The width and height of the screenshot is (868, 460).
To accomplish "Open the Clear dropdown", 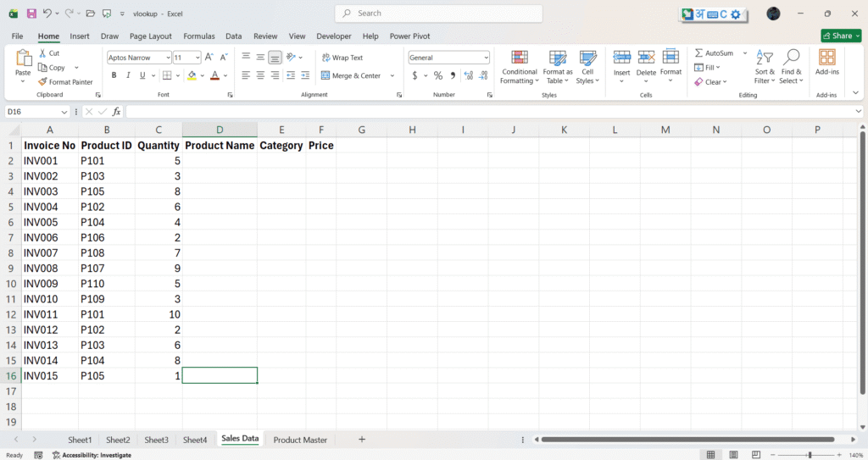I will point(710,82).
